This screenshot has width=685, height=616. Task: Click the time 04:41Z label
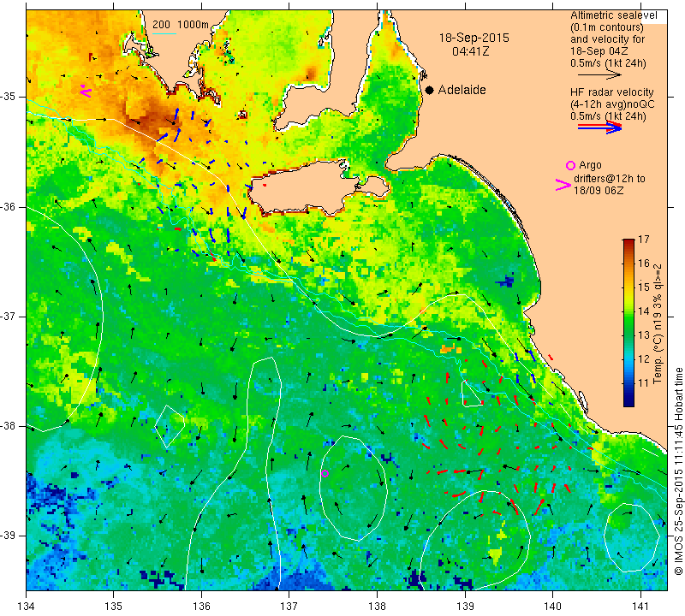[470, 51]
